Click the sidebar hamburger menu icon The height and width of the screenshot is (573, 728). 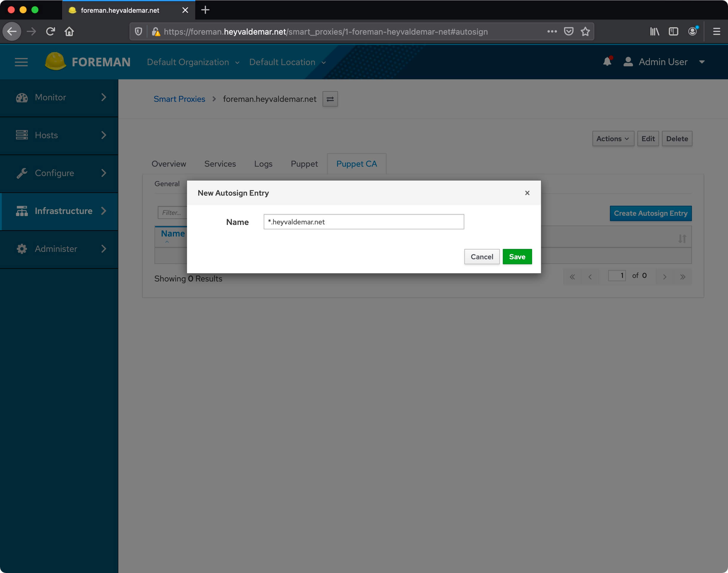click(21, 62)
